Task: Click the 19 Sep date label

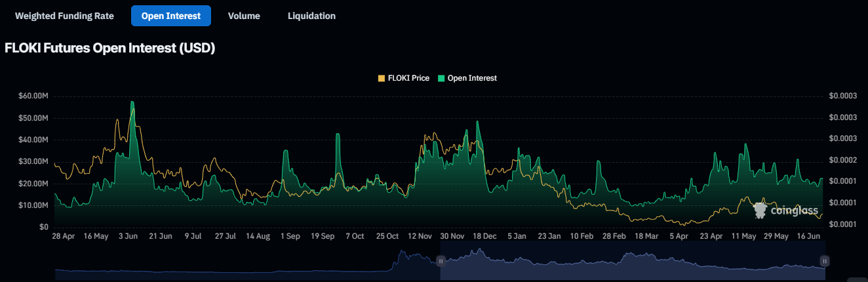Action: coord(322,236)
